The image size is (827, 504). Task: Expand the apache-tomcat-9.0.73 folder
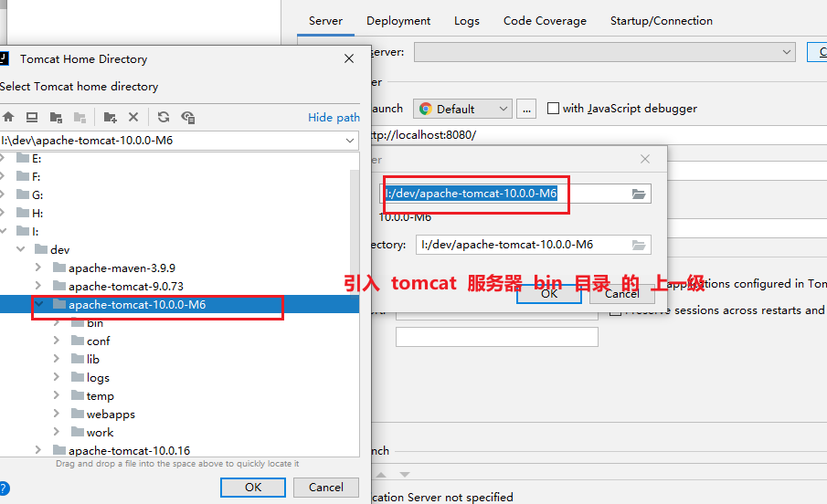click(x=38, y=285)
